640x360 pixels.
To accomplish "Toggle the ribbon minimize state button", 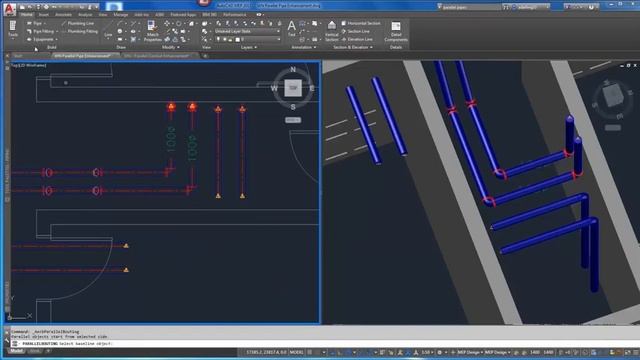I will point(258,15).
